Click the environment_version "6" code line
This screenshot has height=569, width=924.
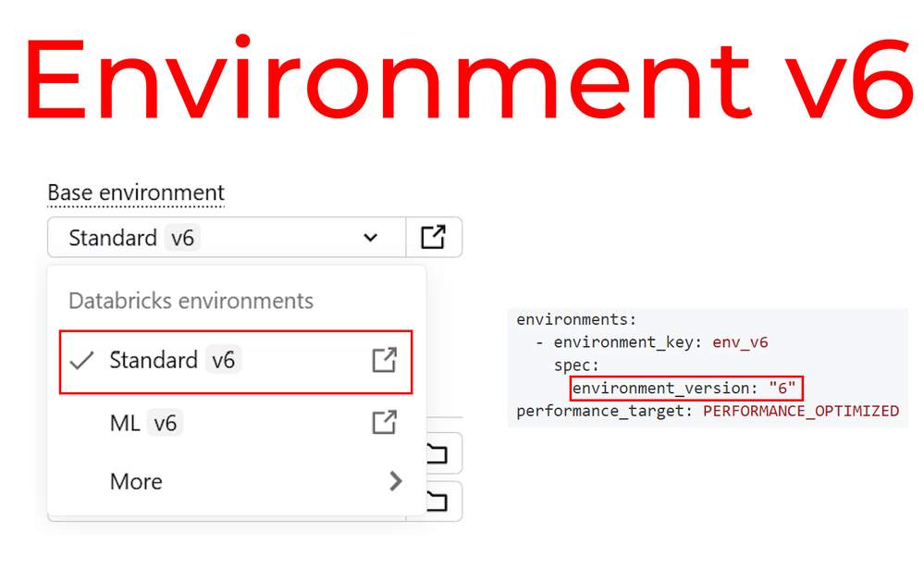point(686,388)
